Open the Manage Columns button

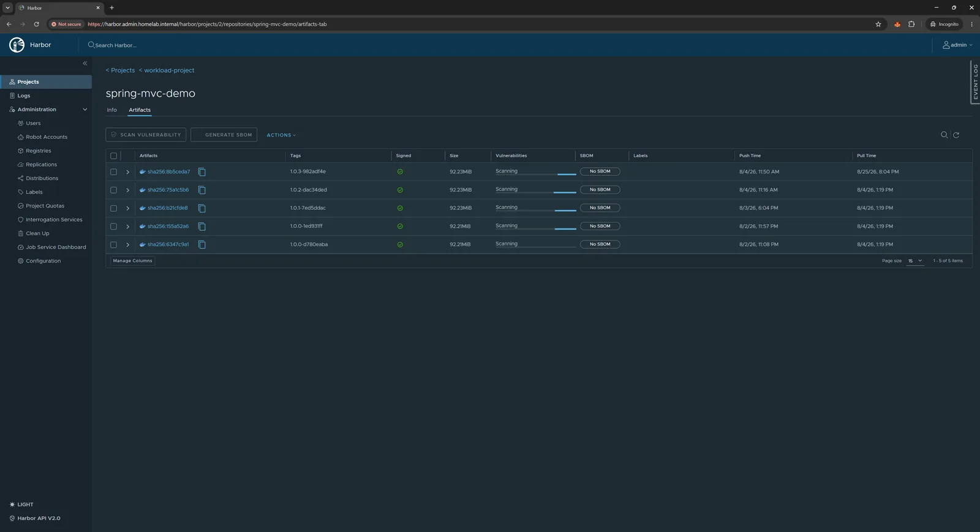(132, 261)
